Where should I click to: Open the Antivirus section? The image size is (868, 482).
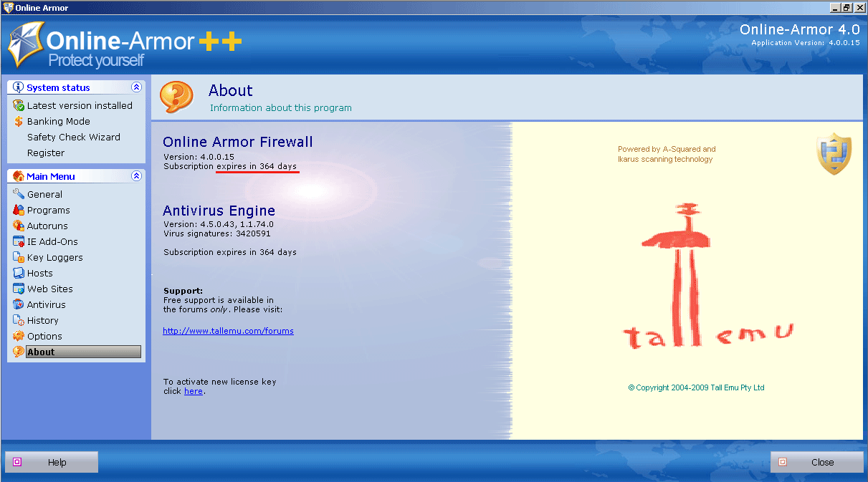pyautogui.click(x=47, y=304)
